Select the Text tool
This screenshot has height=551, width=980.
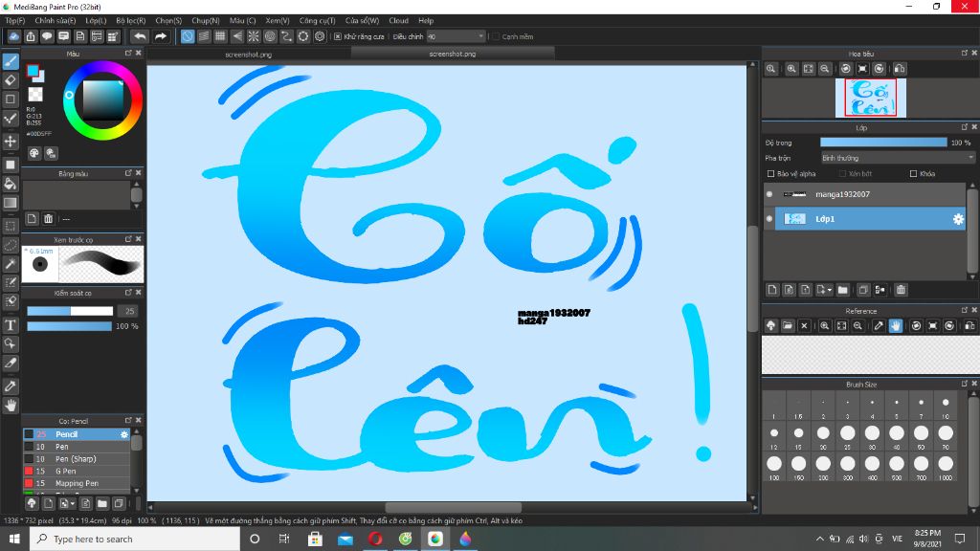point(10,325)
